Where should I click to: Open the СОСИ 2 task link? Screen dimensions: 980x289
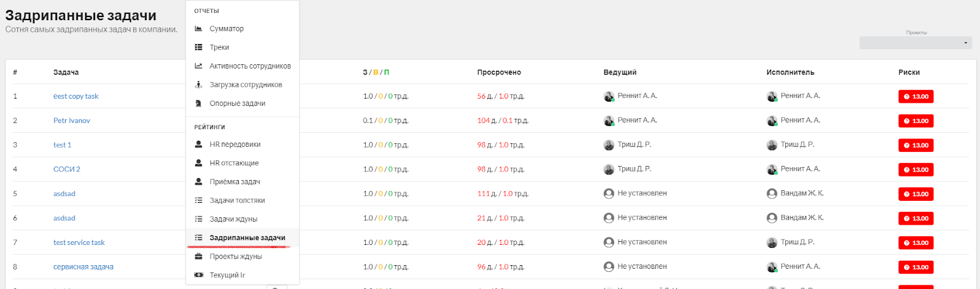(67, 170)
